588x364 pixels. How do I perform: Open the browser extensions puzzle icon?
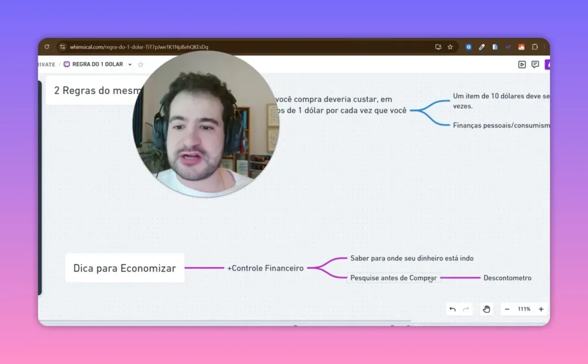(x=535, y=47)
